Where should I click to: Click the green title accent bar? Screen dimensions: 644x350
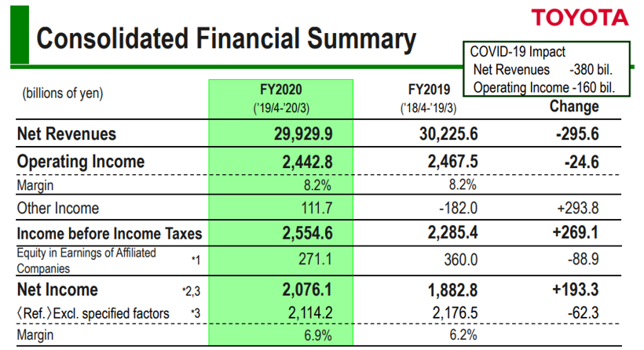point(20,35)
